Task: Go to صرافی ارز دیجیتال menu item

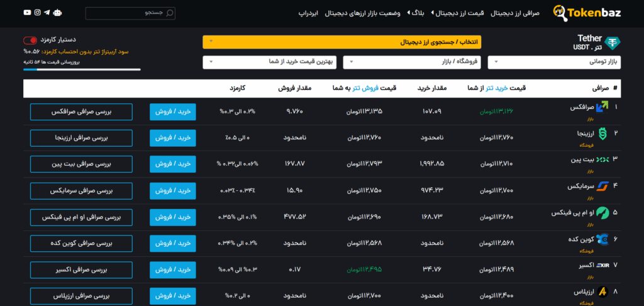Action: coord(515,13)
